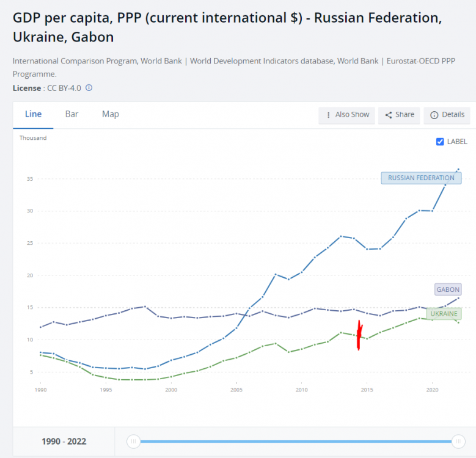Click the license info icon

[89, 88]
